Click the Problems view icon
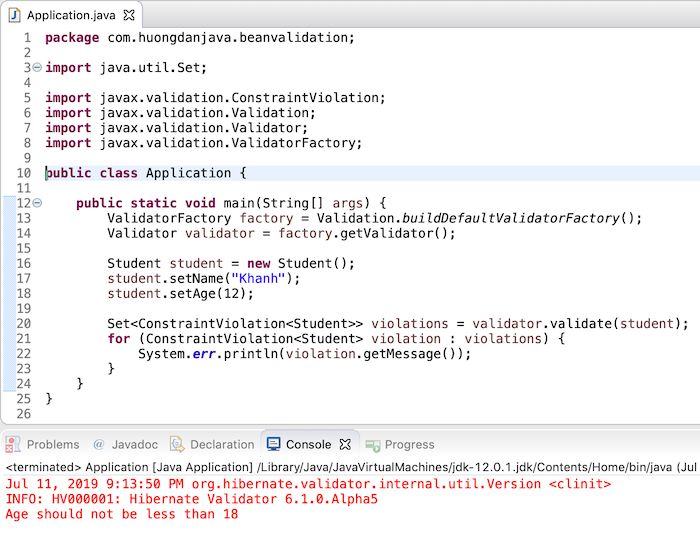 point(12,444)
